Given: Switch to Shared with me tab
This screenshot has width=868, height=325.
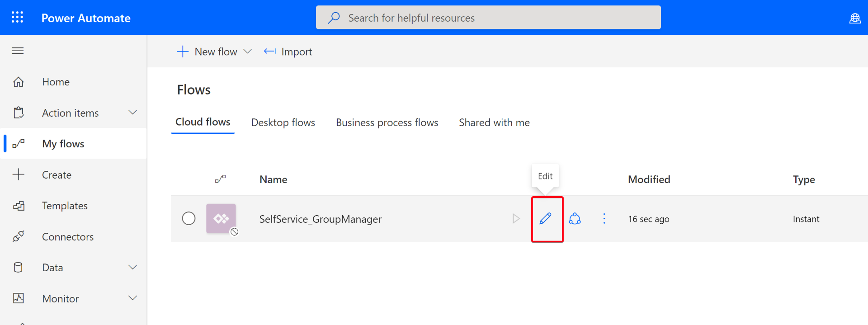Looking at the screenshot, I should pos(494,122).
